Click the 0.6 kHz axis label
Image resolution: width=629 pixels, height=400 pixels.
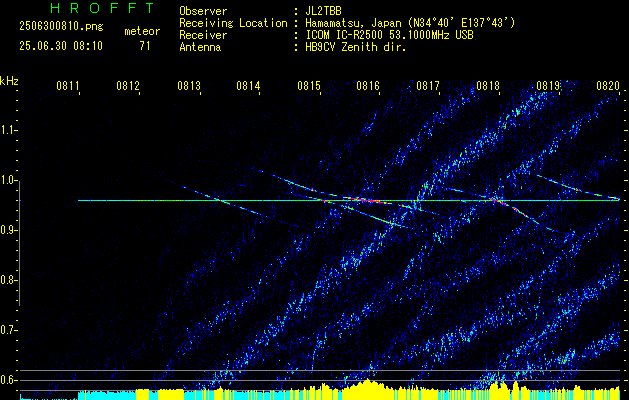coord(8,380)
